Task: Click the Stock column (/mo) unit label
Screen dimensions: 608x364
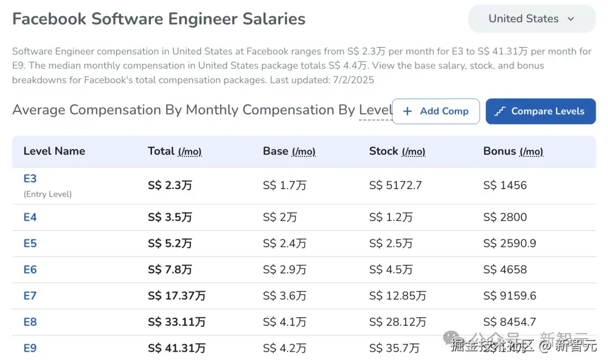Action: click(413, 152)
